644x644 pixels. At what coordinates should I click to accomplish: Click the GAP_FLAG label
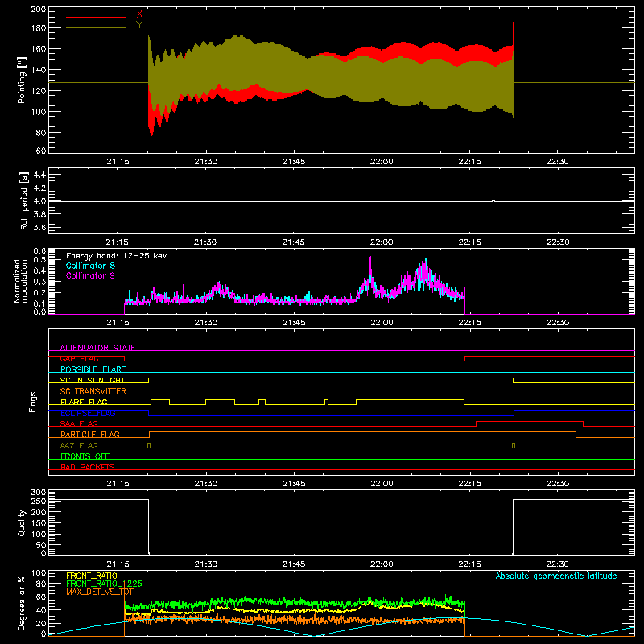[x=79, y=358]
